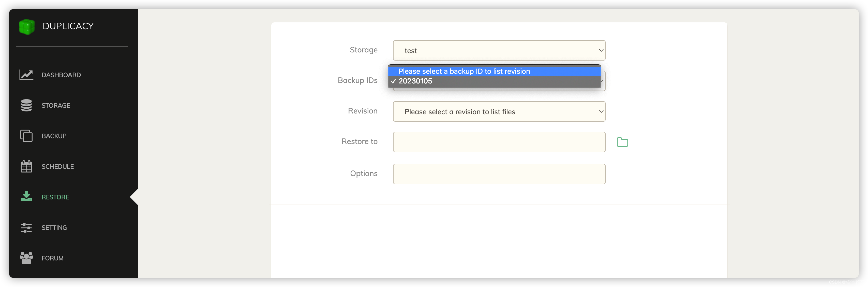Select 'Please select a backup ID' prompt
The height and width of the screenshot is (287, 868).
(494, 71)
